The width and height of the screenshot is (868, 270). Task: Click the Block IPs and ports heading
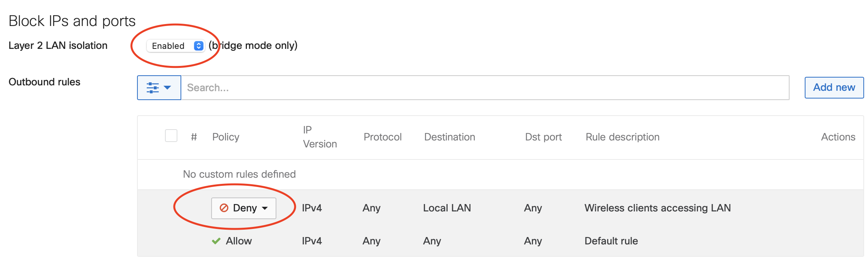tap(72, 21)
